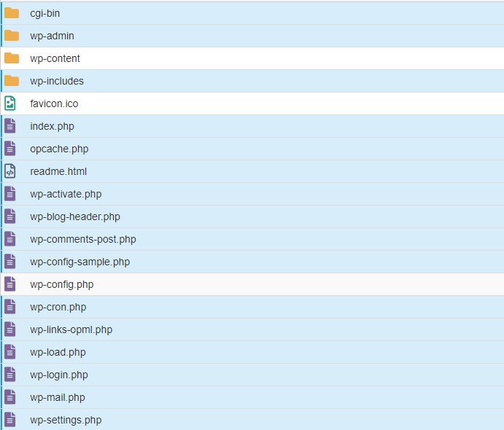Screen dimensions: 504x430
Task: Click the readme.html code file icon
Action: click(10, 171)
